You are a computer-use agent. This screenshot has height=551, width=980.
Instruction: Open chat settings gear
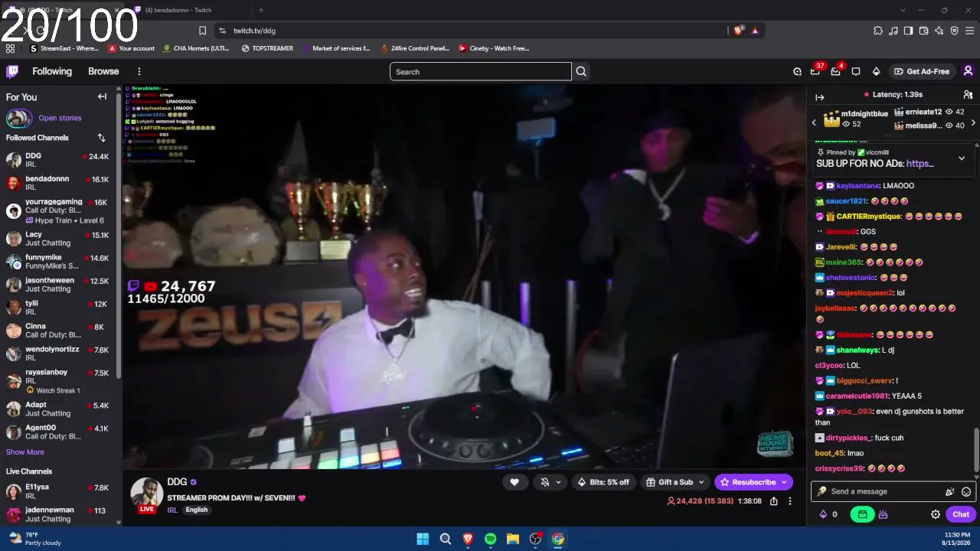coord(935,514)
